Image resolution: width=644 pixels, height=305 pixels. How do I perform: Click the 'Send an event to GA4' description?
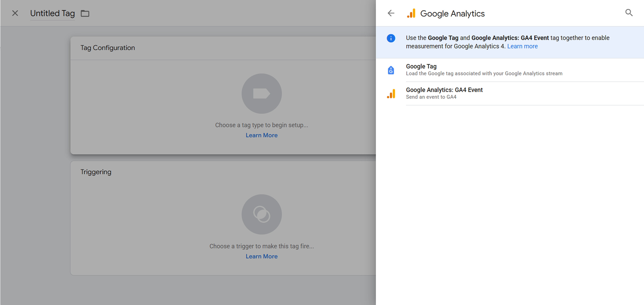pyautogui.click(x=431, y=97)
